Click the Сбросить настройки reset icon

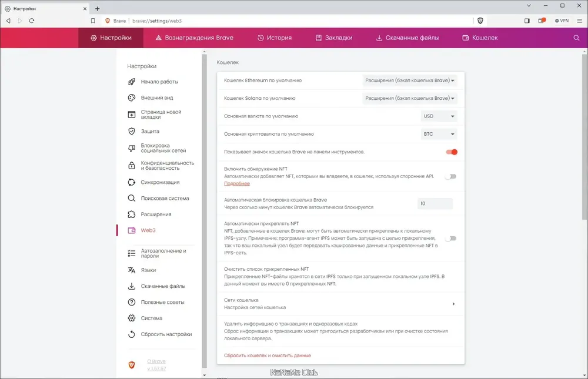(x=132, y=334)
